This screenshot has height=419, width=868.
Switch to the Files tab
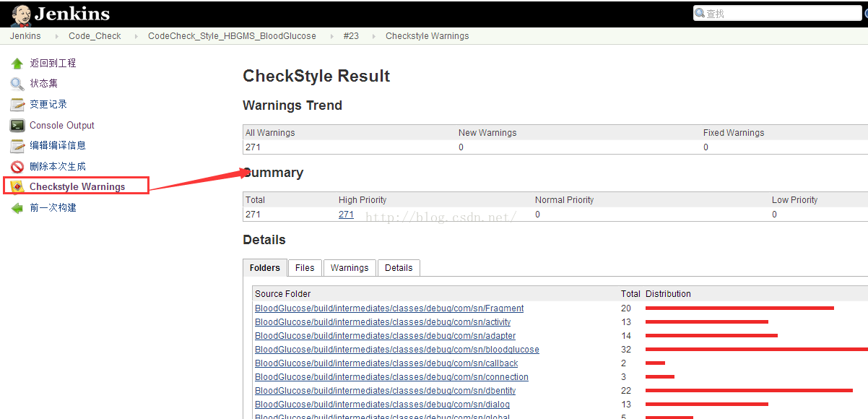tap(305, 268)
